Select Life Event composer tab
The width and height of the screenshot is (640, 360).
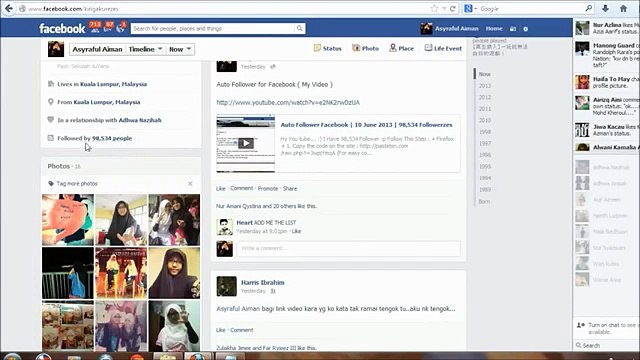(443, 48)
